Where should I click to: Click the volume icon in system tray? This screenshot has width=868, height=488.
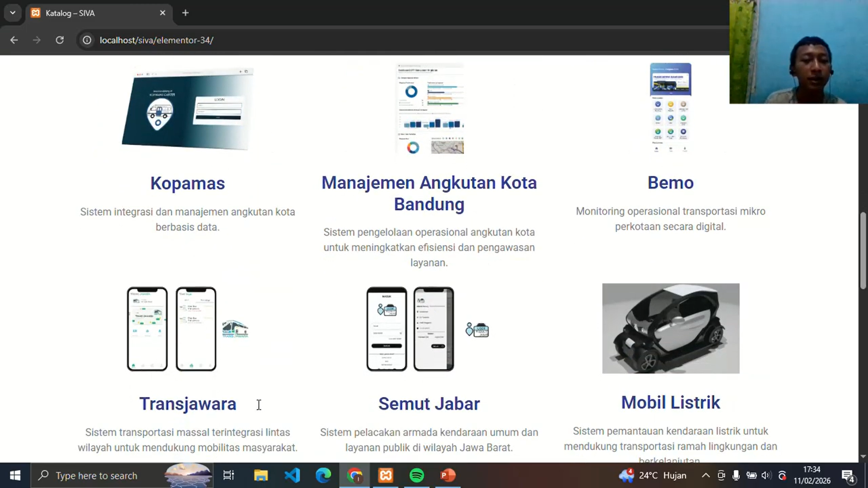point(766,475)
